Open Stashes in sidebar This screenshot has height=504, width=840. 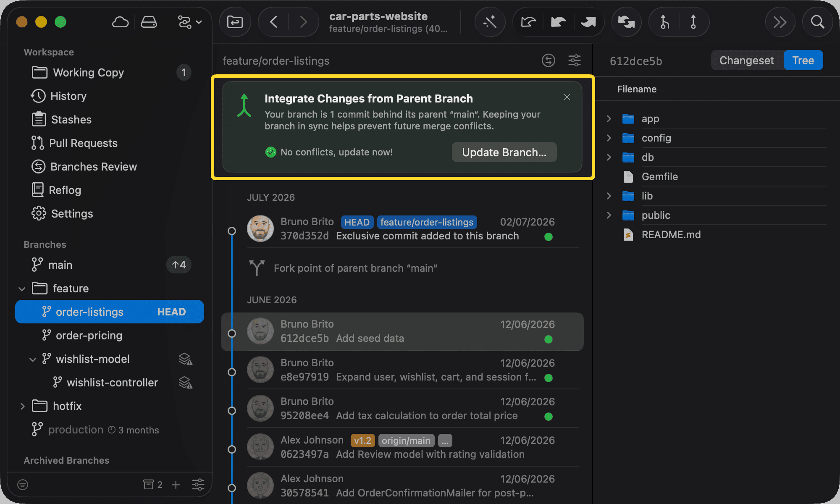110,120
